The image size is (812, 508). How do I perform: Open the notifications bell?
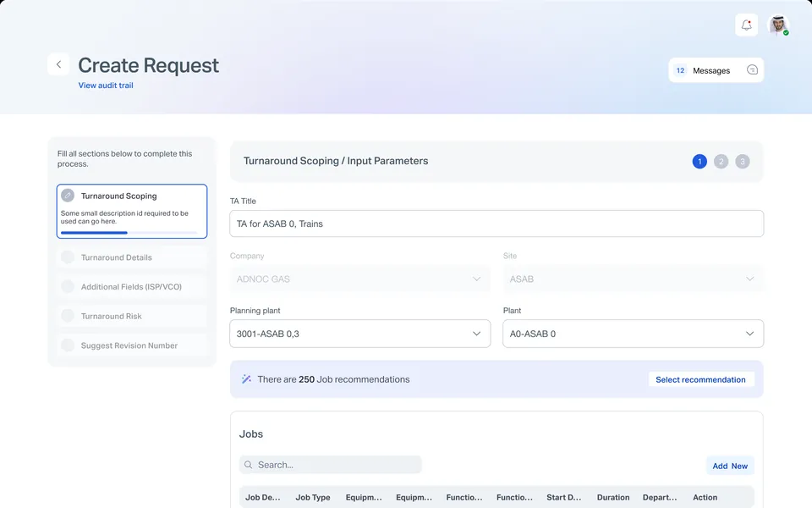pos(746,25)
